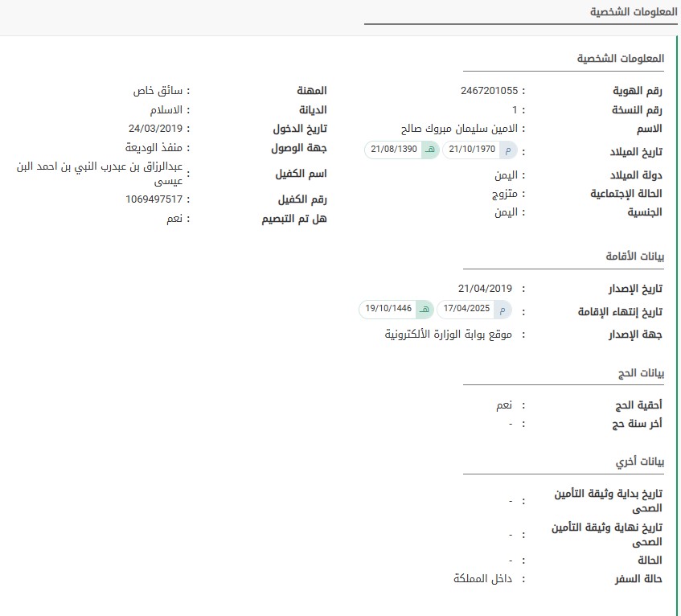Viewport: 681px width, 616px height.
Task: Click the issue date 21/04/2019
Action: click(485, 289)
